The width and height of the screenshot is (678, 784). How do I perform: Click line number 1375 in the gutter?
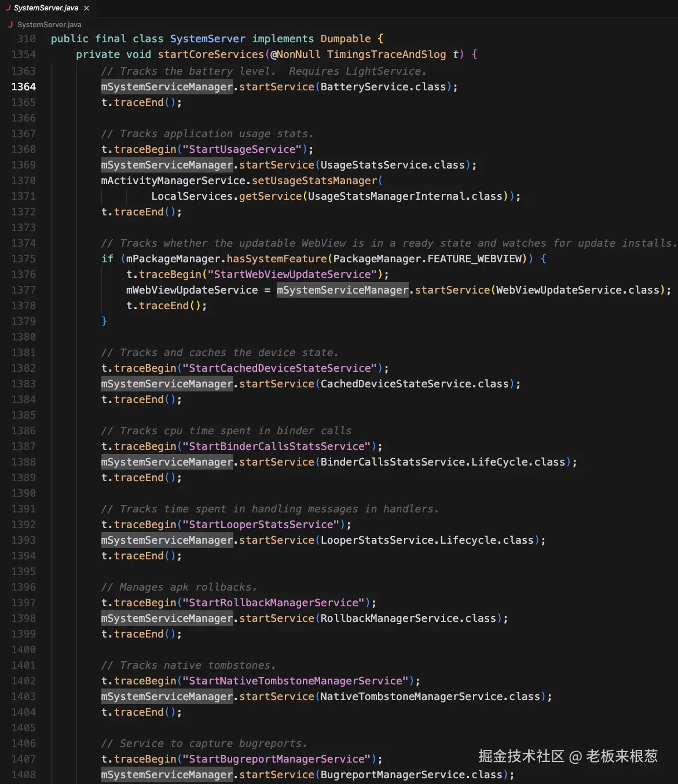23,259
